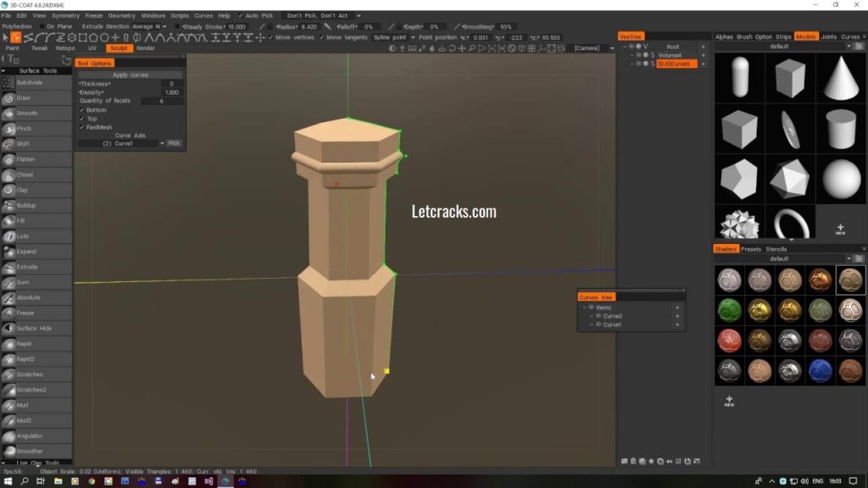Collapse the Items node in Curves tree
This screenshot has width=868, height=488.
click(x=584, y=308)
